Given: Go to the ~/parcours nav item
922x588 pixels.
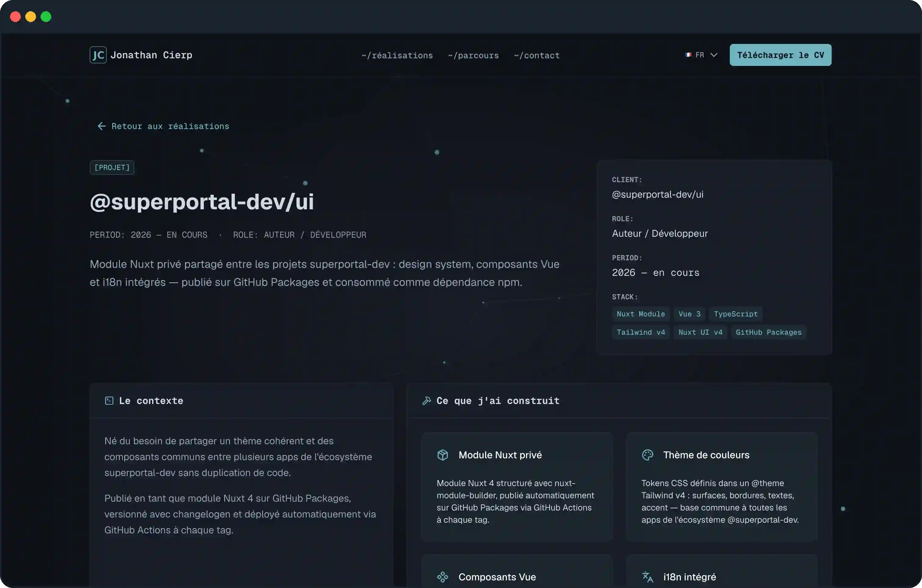Looking at the screenshot, I should pos(473,55).
